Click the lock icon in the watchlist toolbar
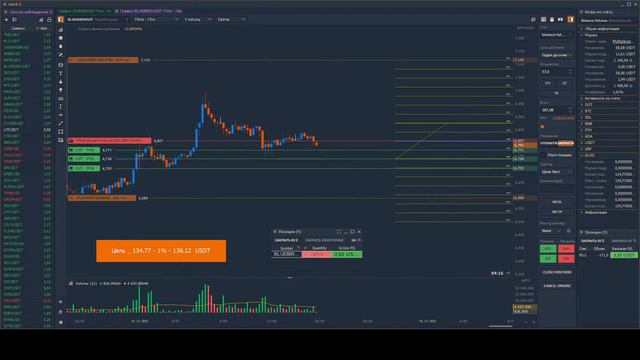Viewport: 640px width, 360px height. (x=49, y=20)
